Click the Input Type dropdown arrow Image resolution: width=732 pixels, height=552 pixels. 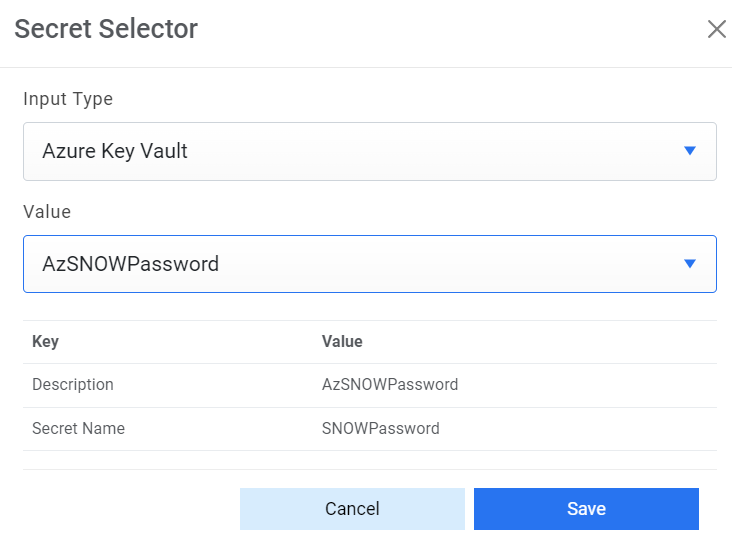point(689,151)
